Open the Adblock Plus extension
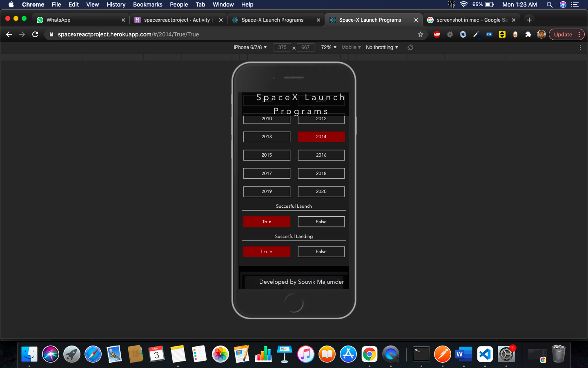588x368 pixels. 437,34
